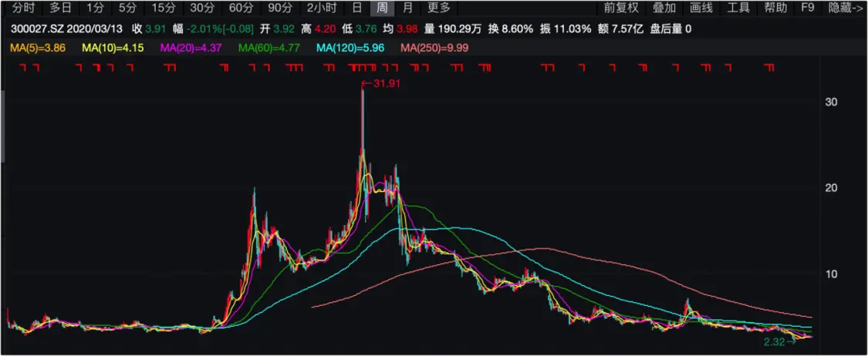868x356 pixels.
Task: Click the MA(60)=4.77 indicator label
Action: tap(269, 48)
